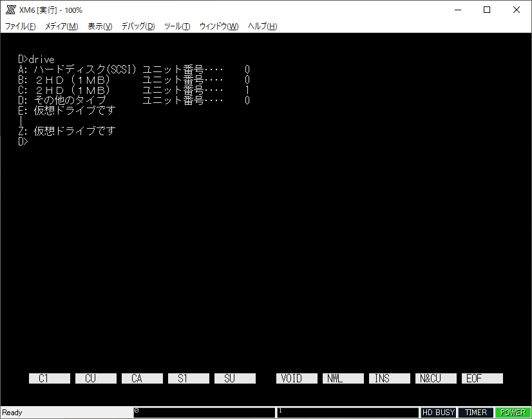Image resolution: width=532 pixels, height=419 pixels.
Task: Click the HD BUSY indicator
Action: pos(439,413)
